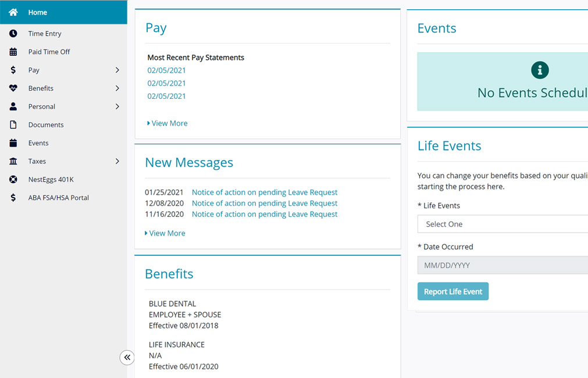Viewport: 588px width, 378px height.
Task: Click the Paid Time Off calendar icon
Action: coord(13,52)
